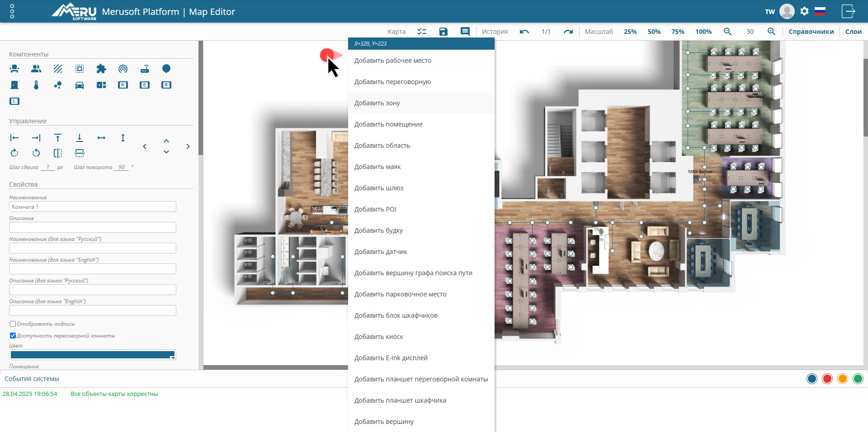
Task: Open the 'Справочники' menu
Action: [811, 32]
